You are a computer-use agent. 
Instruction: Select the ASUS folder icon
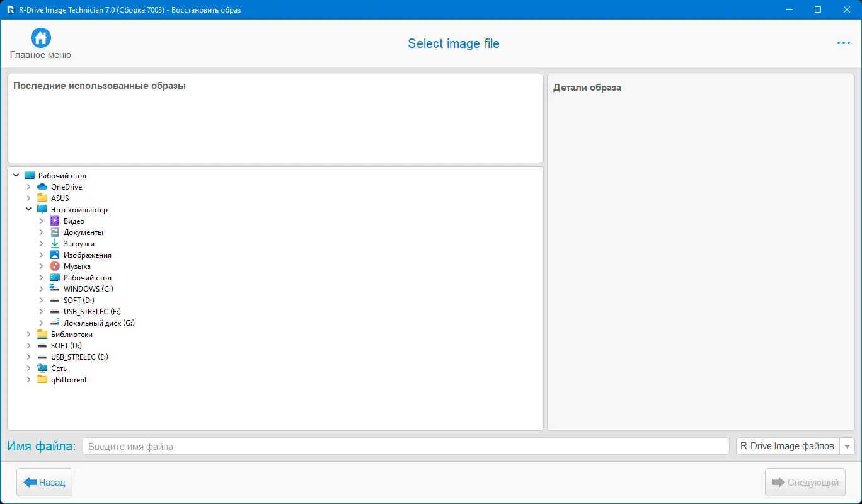42,198
